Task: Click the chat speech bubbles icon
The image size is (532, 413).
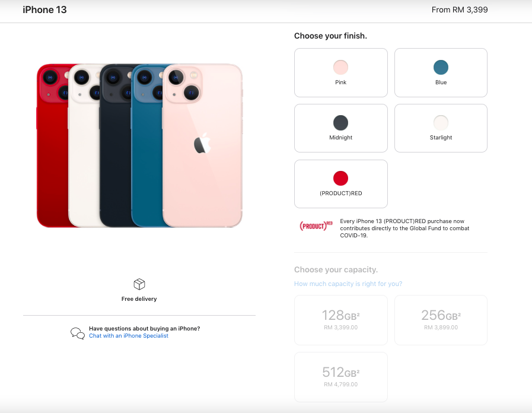Action: pos(78,333)
